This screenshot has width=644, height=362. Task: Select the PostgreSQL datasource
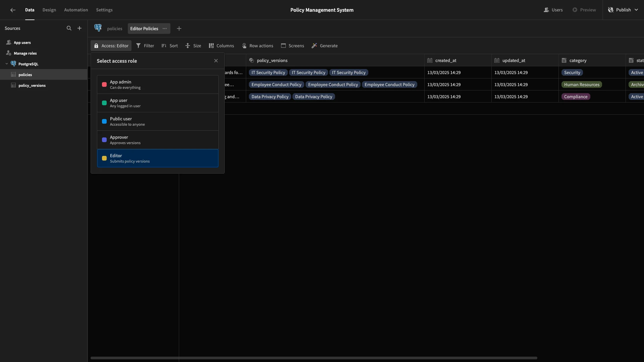click(28, 64)
